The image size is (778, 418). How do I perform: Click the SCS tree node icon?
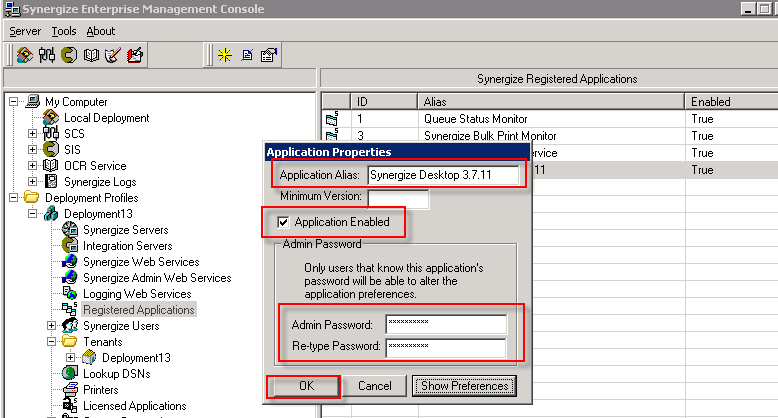[x=51, y=134]
